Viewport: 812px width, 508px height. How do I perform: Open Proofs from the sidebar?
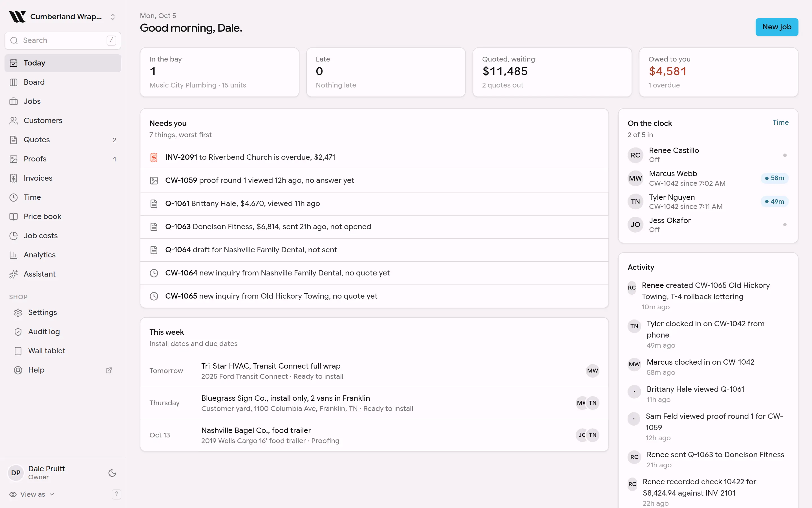tap(63, 159)
